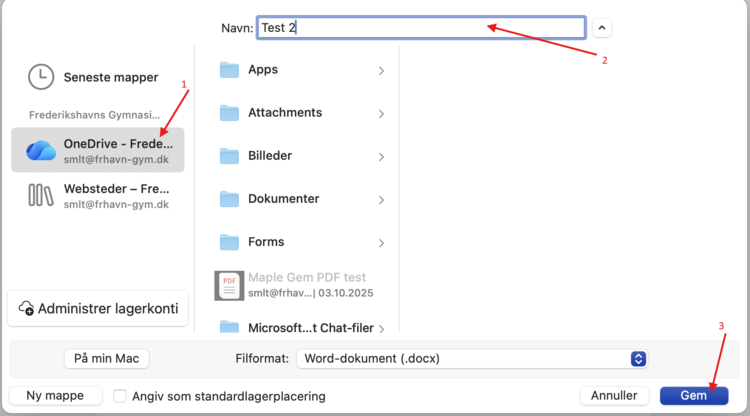The height and width of the screenshot is (416, 750).
Task: Switch to På min Mac location
Action: tap(106, 358)
